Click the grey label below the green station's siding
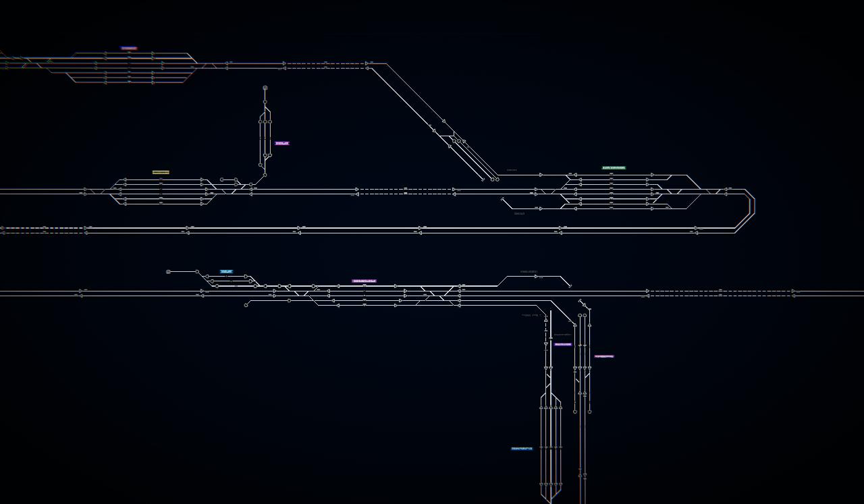The image size is (864, 504). coord(519,213)
